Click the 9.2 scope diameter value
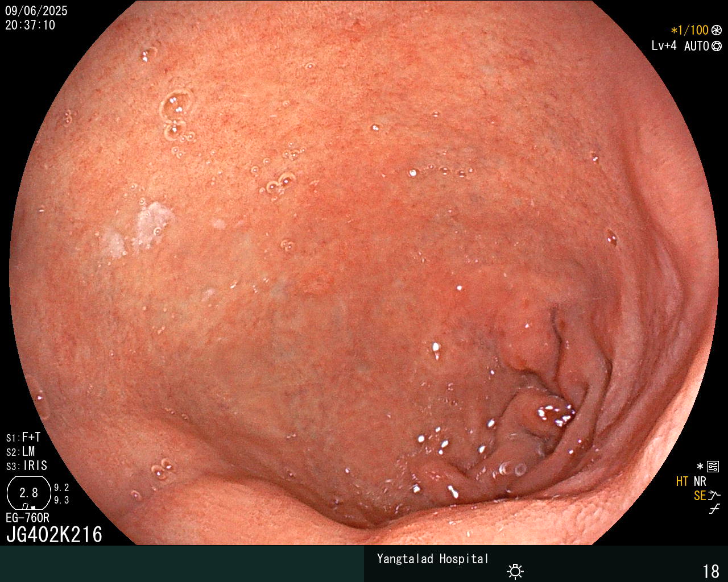Image resolution: width=728 pixels, height=582 pixels. (61, 488)
